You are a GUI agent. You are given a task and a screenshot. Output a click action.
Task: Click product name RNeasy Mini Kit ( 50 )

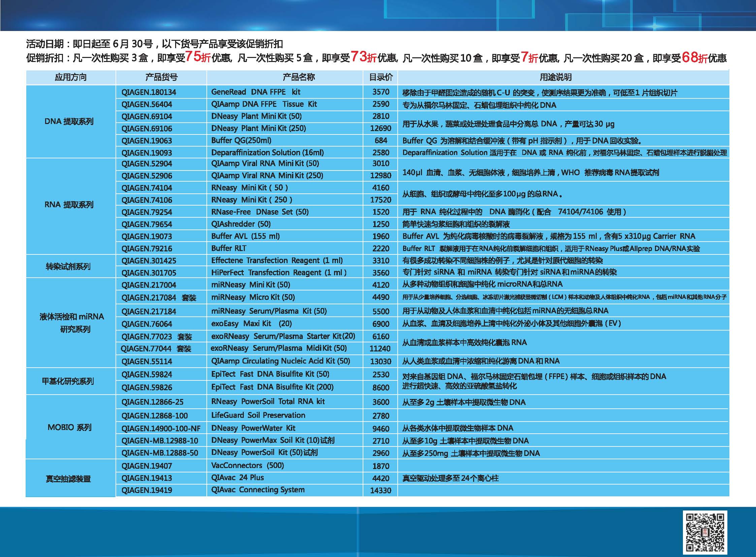250,187
